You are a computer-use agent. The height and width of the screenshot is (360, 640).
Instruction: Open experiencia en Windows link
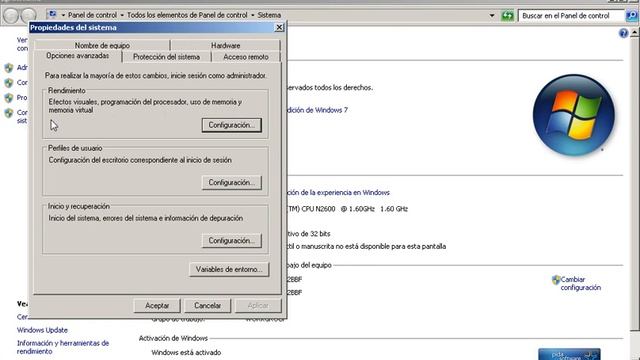339,192
